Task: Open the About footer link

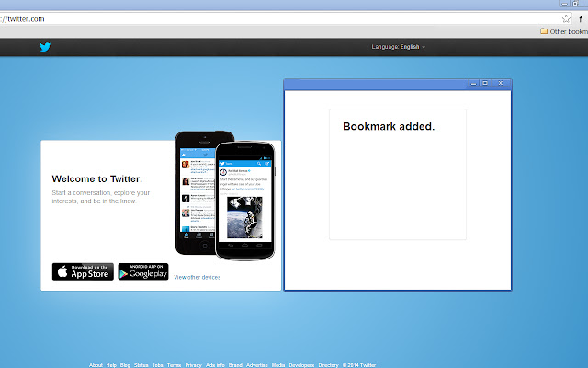Action: coord(96,365)
